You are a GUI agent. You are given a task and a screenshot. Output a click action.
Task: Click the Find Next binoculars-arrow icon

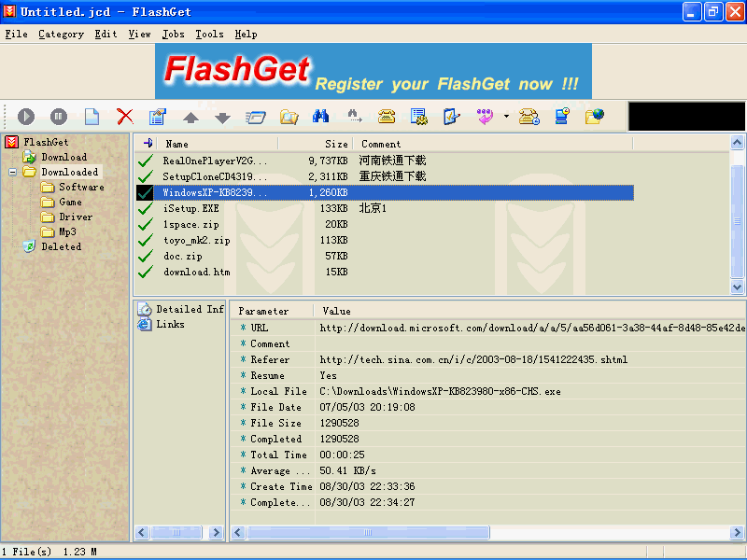tap(354, 116)
